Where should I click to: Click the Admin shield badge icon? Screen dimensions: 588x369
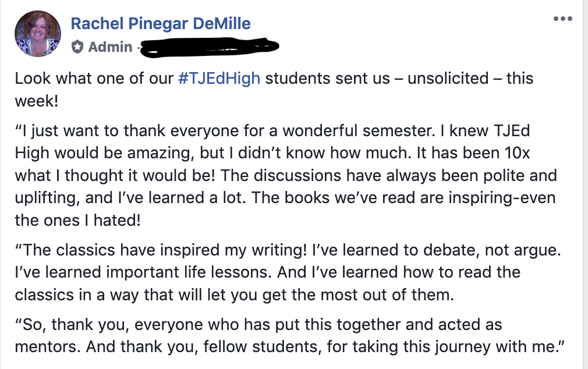pyautogui.click(x=77, y=46)
